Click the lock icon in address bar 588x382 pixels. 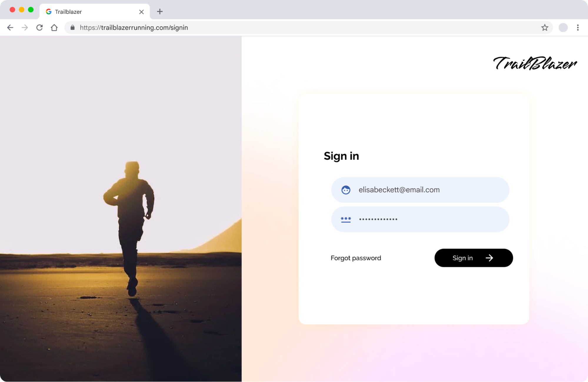tap(72, 27)
